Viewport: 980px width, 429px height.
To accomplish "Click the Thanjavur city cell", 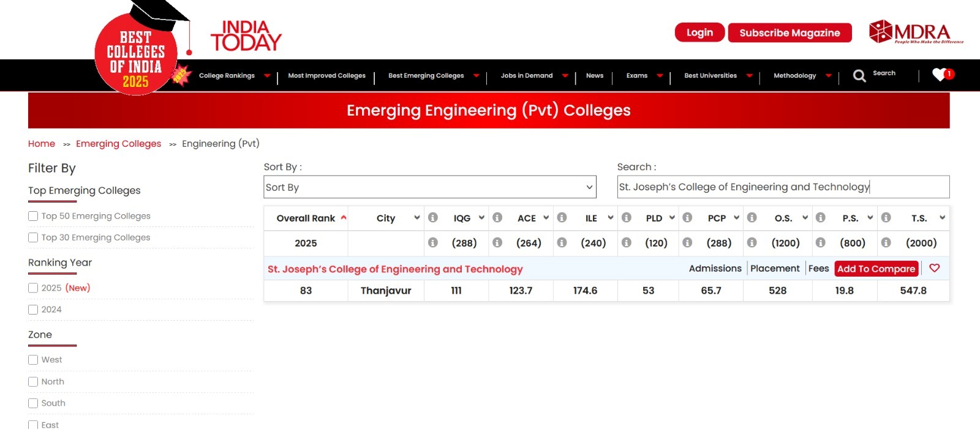I will 386,291.
